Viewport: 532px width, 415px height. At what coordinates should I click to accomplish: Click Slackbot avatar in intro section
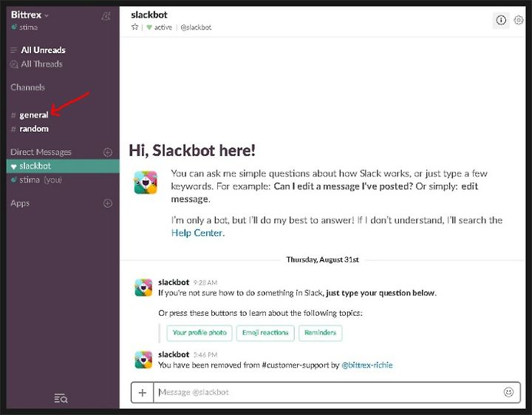pos(146,183)
